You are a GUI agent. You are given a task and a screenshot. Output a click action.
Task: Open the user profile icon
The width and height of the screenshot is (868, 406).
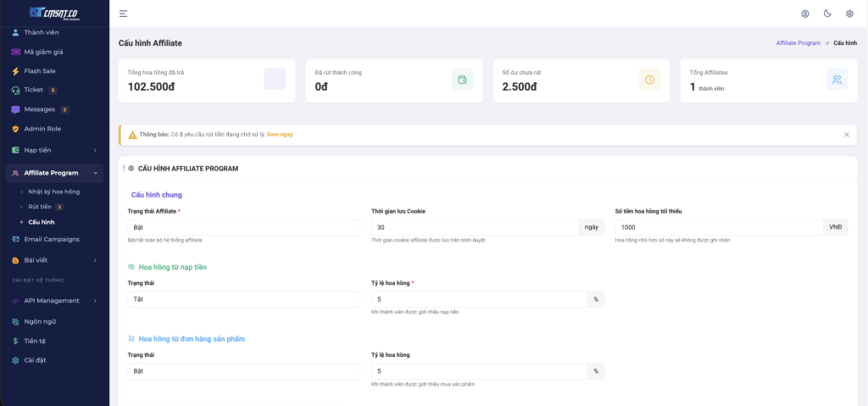pos(804,14)
